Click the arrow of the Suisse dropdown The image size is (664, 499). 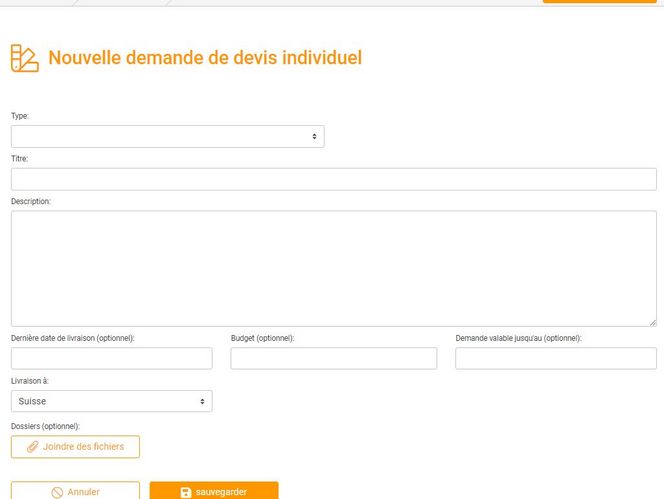203,401
